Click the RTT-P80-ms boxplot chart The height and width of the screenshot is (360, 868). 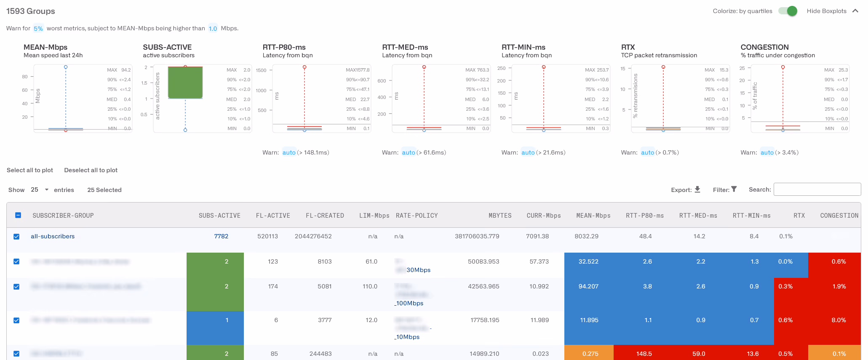click(322, 99)
